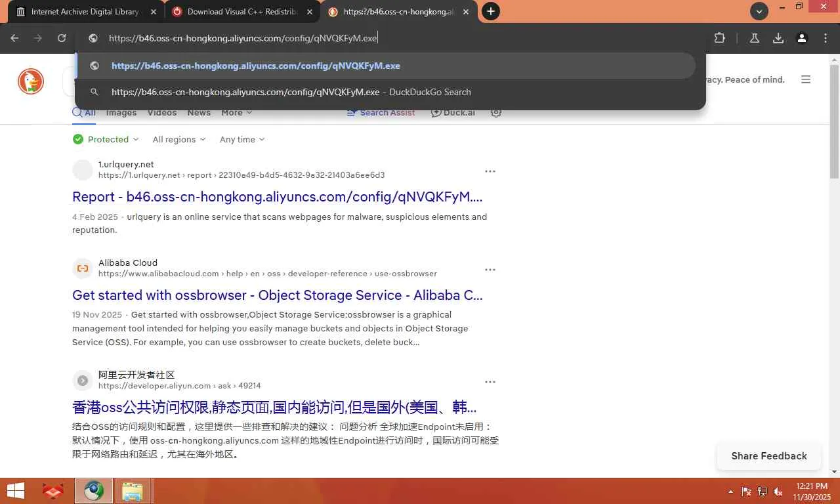Open more options for Alibaba Cloud result
The image size is (840, 504).
[490, 270]
